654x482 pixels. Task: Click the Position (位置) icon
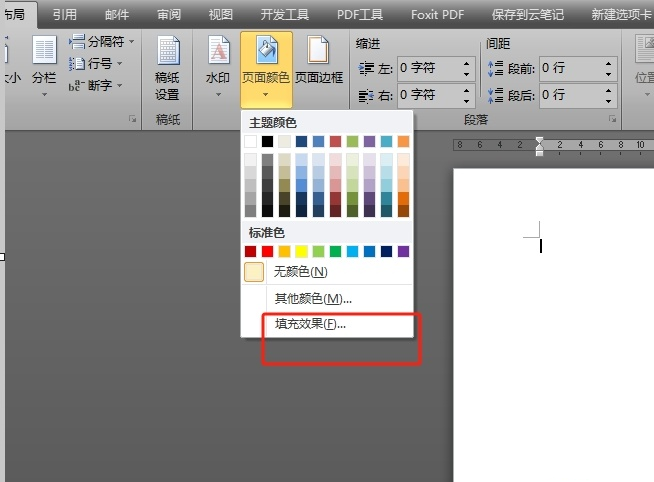[644, 50]
